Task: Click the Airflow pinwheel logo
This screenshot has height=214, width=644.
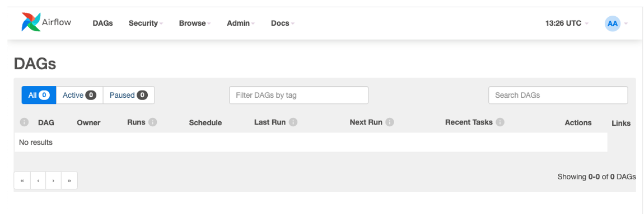Action: pos(31,22)
